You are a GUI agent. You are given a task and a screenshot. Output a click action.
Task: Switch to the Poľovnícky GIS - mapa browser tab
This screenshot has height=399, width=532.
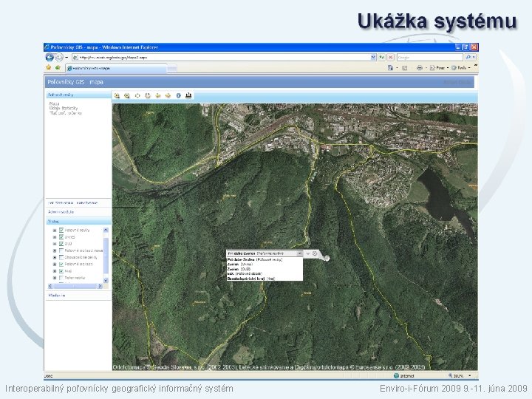point(117,68)
